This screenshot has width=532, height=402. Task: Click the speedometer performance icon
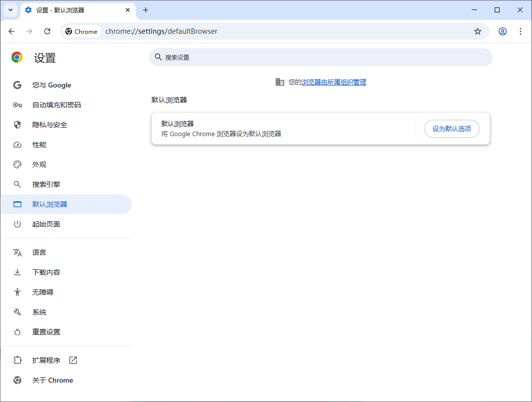[x=17, y=145]
